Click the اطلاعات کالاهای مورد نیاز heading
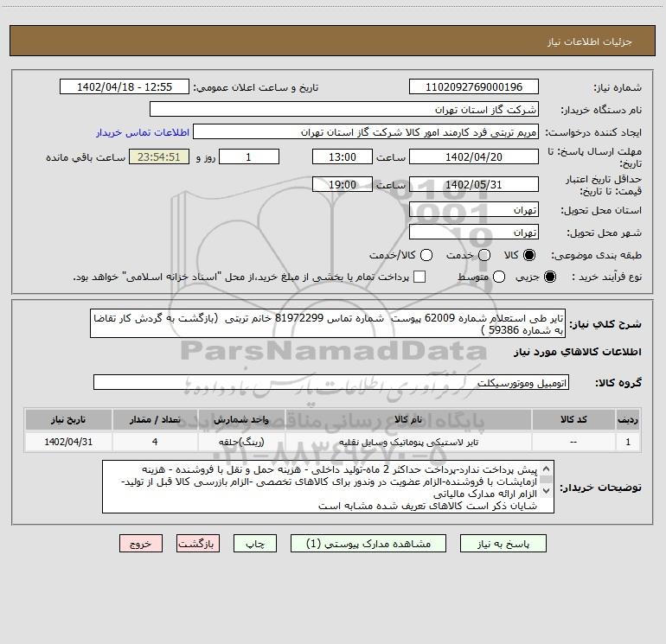 577,352
